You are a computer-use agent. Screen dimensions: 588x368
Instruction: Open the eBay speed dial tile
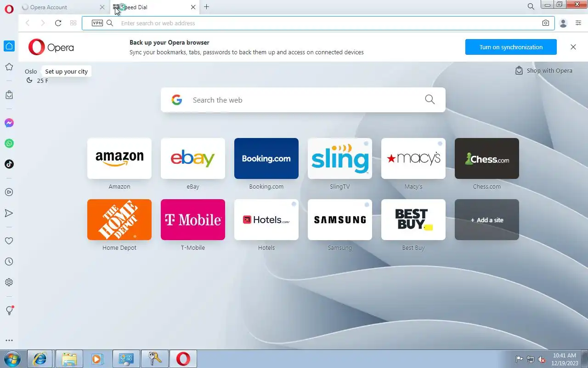click(193, 158)
